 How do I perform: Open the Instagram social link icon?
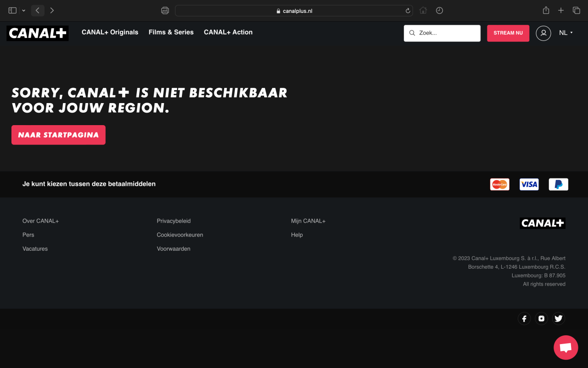pos(541,318)
